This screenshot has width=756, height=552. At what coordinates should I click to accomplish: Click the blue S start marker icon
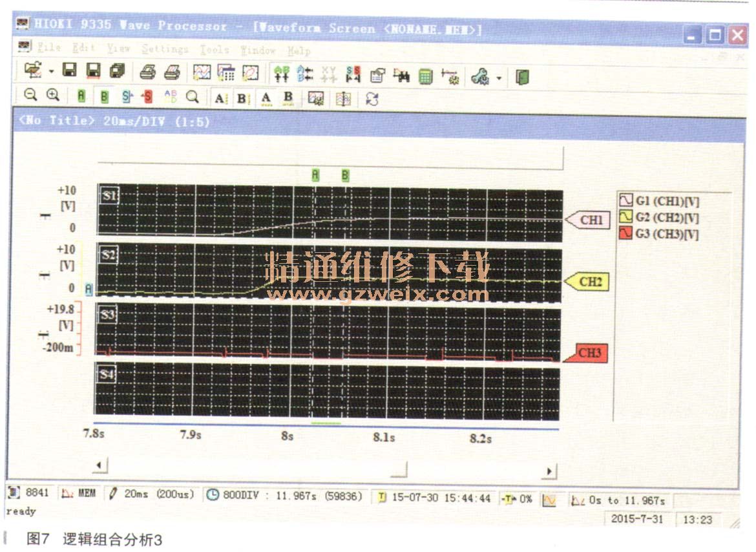[x=127, y=96]
